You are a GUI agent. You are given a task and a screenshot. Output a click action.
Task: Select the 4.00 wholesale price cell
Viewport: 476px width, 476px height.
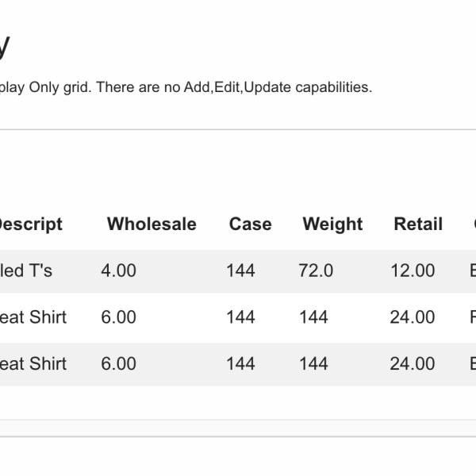118,271
